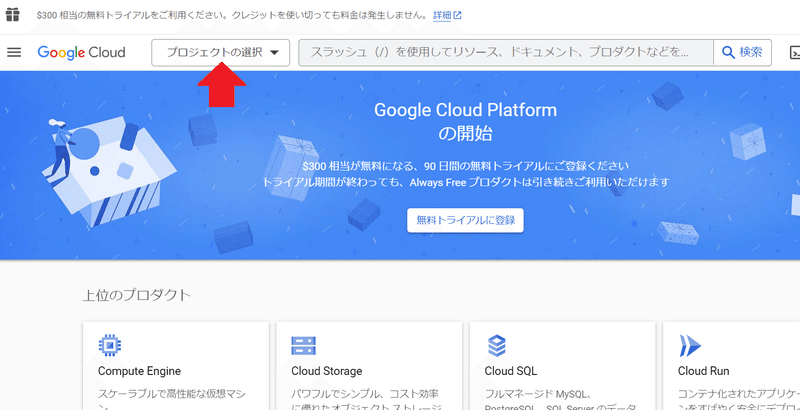This screenshot has width=800, height=410.
Task: Open the Cloud Run product card
Action: pyautogui.click(x=731, y=366)
